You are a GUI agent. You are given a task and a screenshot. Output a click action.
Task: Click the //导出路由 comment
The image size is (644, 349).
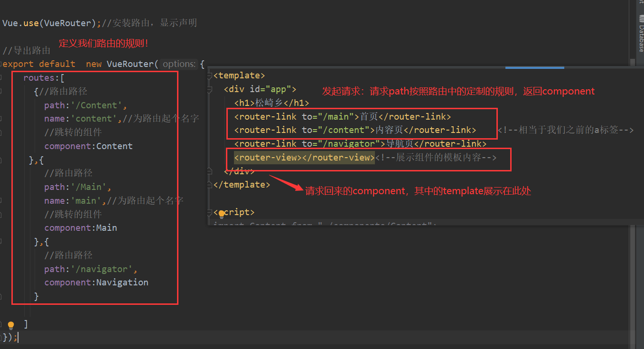(x=27, y=50)
